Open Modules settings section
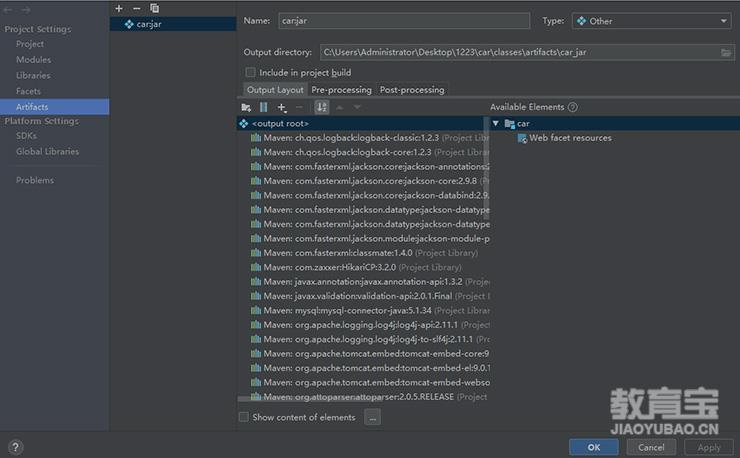 pyautogui.click(x=33, y=59)
